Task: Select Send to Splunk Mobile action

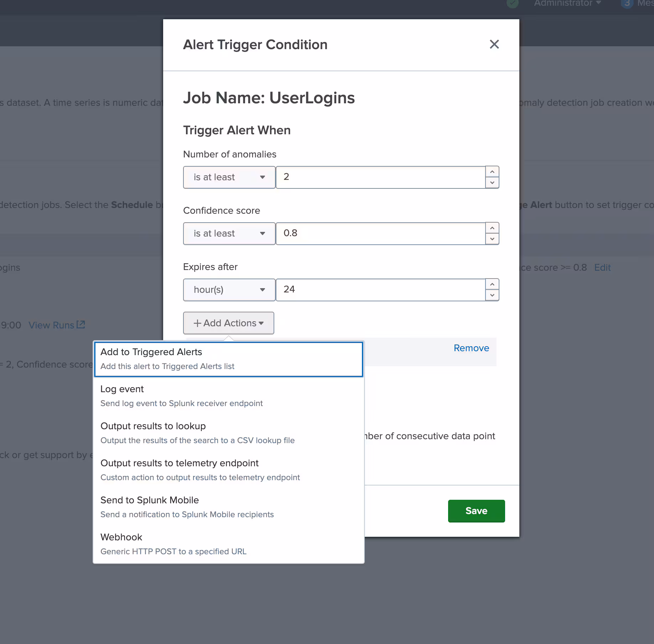Action: pos(229,507)
